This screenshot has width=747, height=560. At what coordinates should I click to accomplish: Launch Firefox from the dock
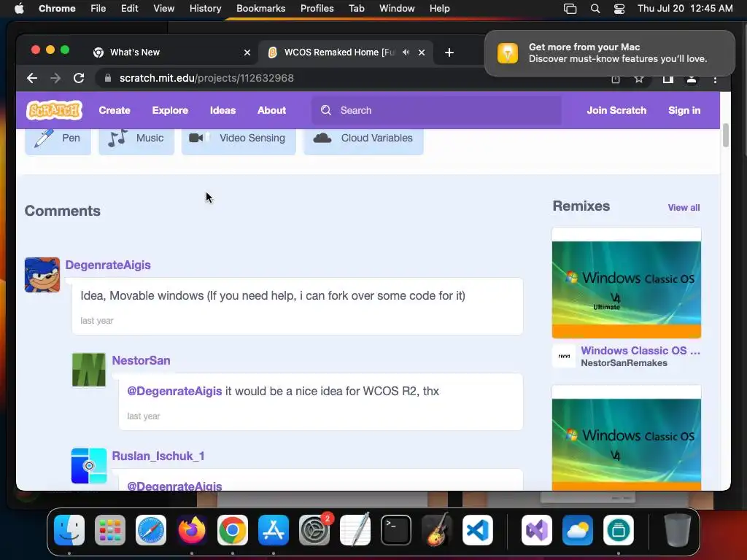(x=192, y=530)
